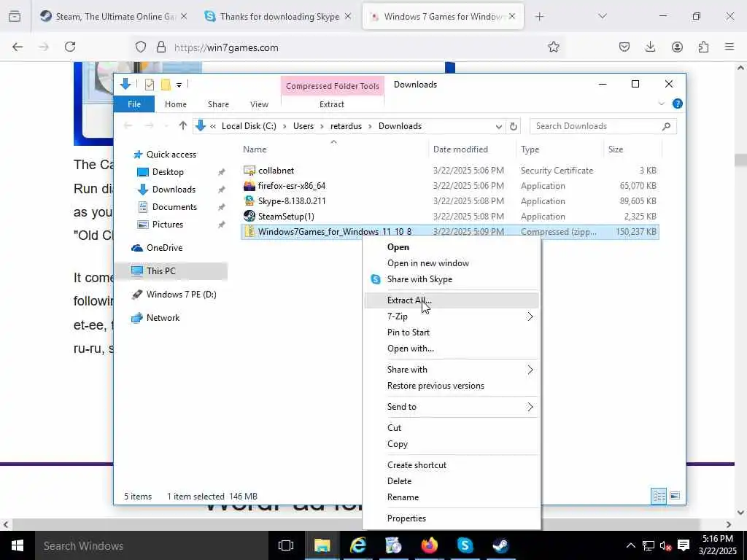The image size is (747, 560).
Task: Switch to Steam browser tab
Action: (x=113, y=17)
